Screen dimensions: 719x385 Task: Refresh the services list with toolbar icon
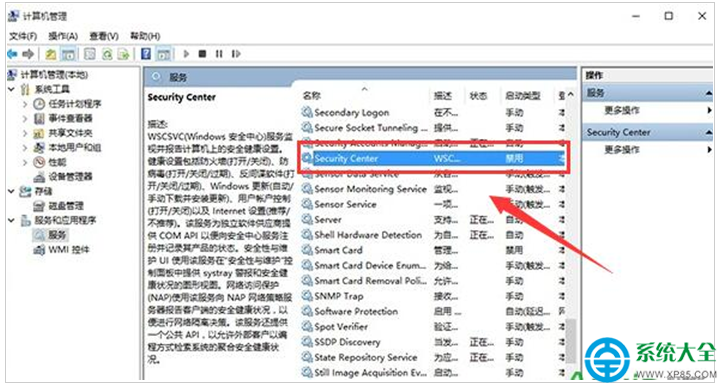pos(107,54)
